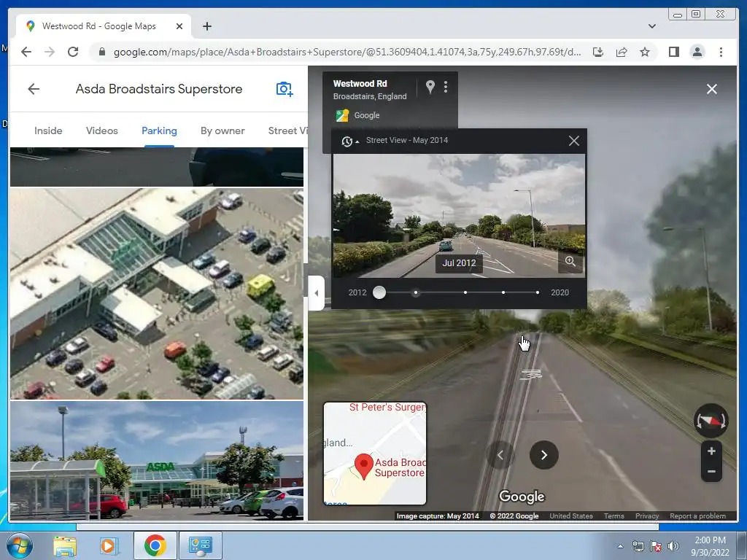Screen dimensions: 747x560
Task: Click Report a problem link
Action: (697, 516)
